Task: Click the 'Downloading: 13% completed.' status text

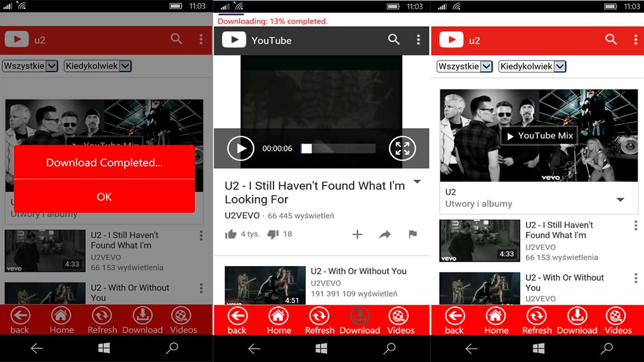Action: click(273, 21)
